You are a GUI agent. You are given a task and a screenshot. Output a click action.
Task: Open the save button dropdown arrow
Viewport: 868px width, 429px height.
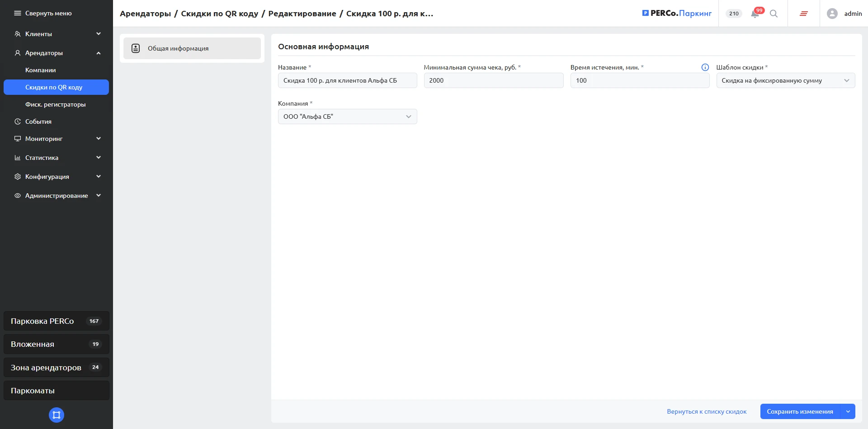tap(848, 411)
